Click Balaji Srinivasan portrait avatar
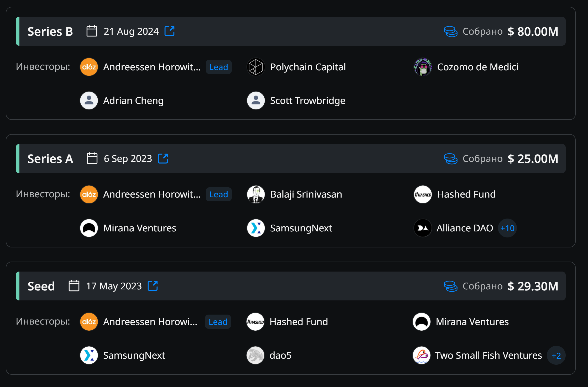The image size is (588, 387). tap(256, 194)
